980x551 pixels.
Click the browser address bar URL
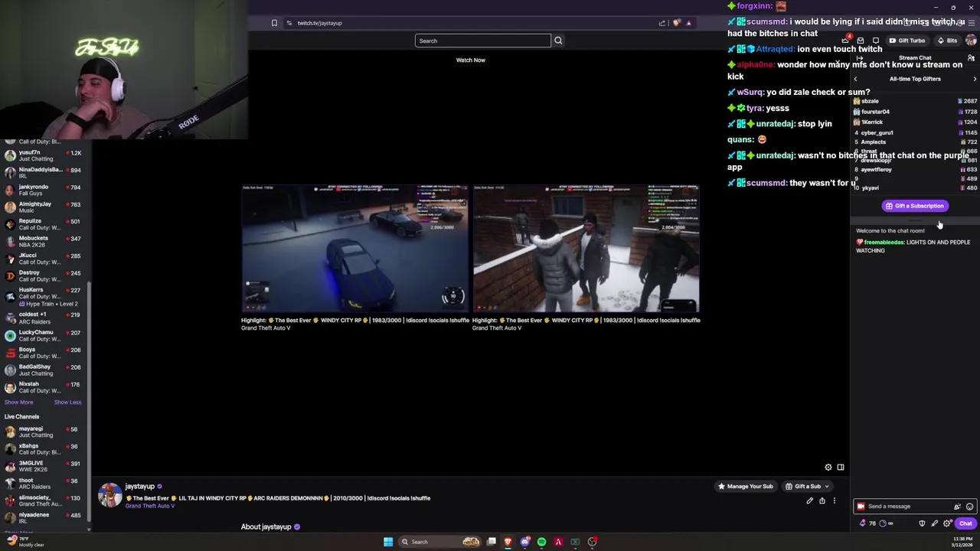click(319, 23)
